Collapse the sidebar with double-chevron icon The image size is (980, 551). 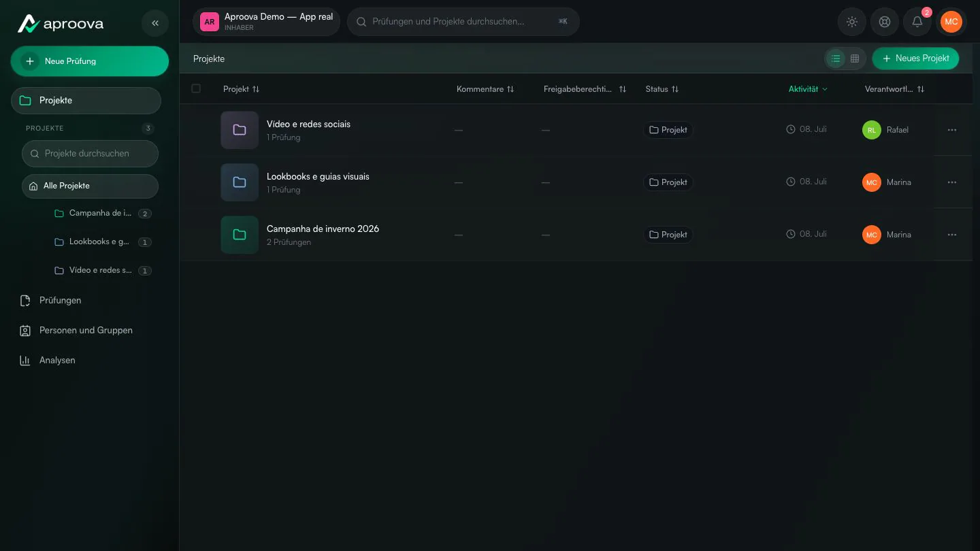pyautogui.click(x=155, y=23)
